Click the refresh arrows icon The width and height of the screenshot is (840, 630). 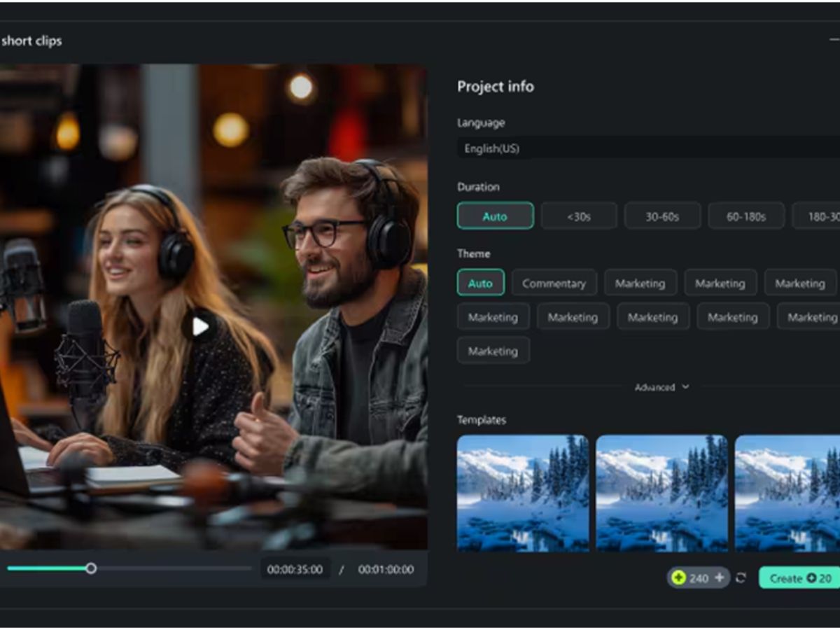[x=741, y=578]
